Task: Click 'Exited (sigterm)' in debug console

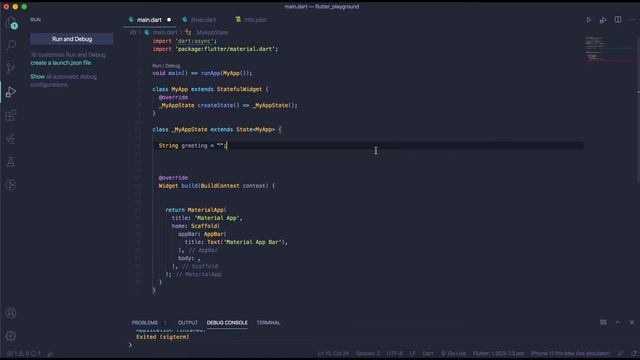Action: 162,337
